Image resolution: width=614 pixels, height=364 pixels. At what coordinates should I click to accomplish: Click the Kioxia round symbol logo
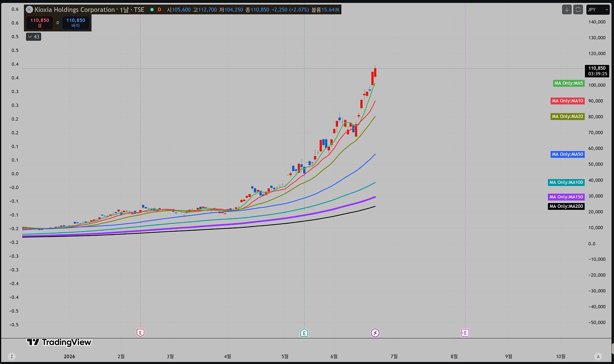(29, 10)
